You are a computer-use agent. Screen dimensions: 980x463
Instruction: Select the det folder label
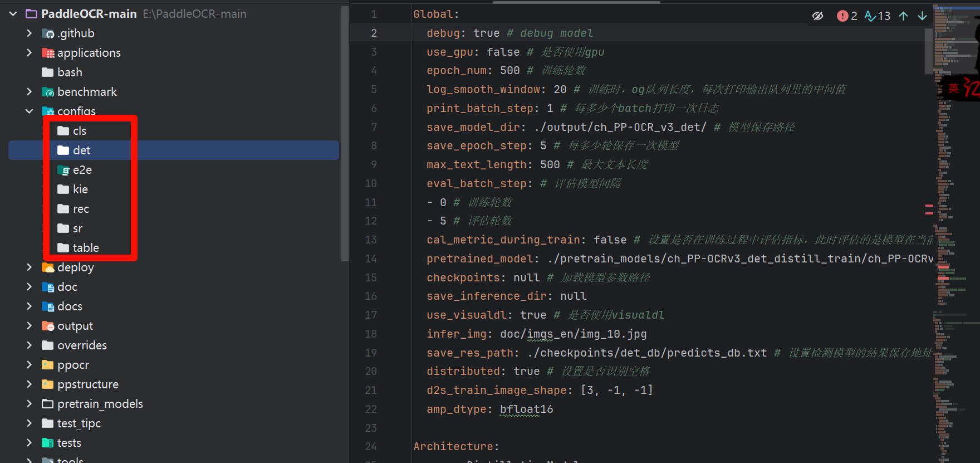click(81, 150)
